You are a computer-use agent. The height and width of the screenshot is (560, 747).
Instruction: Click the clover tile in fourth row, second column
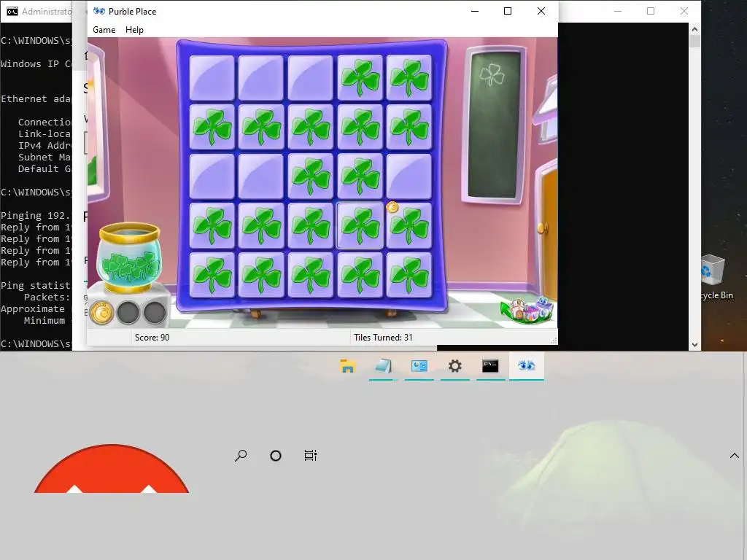[x=261, y=226]
